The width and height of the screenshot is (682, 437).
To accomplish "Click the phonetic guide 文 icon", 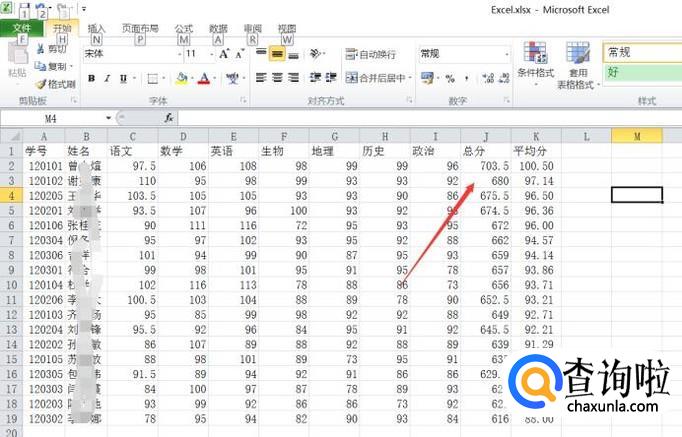I will click(x=232, y=78).
